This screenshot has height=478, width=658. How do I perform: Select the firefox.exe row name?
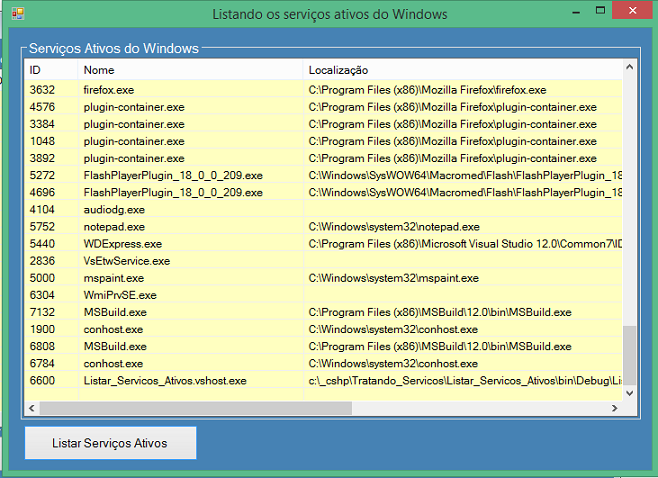click(109, 90)
